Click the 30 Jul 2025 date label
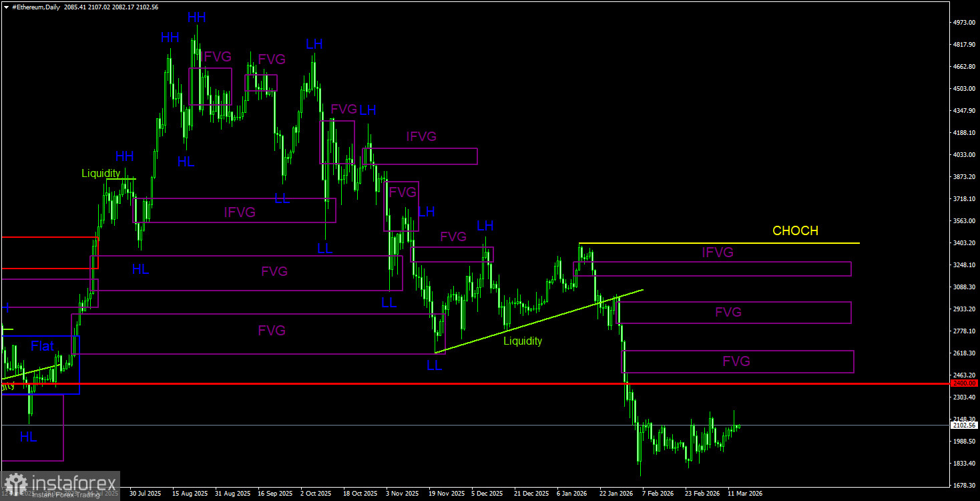 [146, 494]
